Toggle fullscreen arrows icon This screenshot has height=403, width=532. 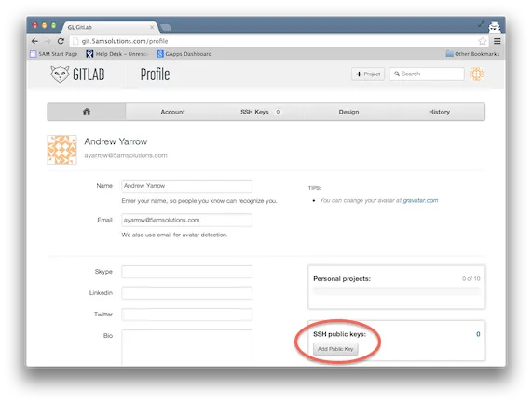[x=481, y=24]
